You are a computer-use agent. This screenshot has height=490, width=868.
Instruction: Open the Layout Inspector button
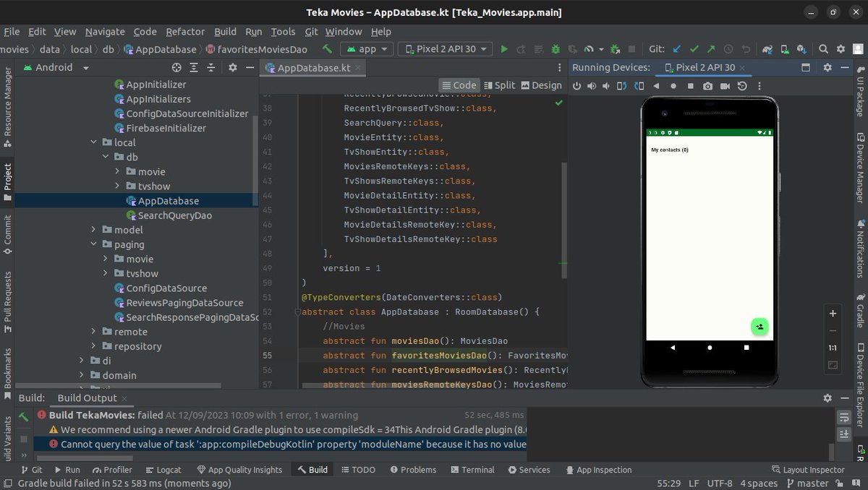807,470
